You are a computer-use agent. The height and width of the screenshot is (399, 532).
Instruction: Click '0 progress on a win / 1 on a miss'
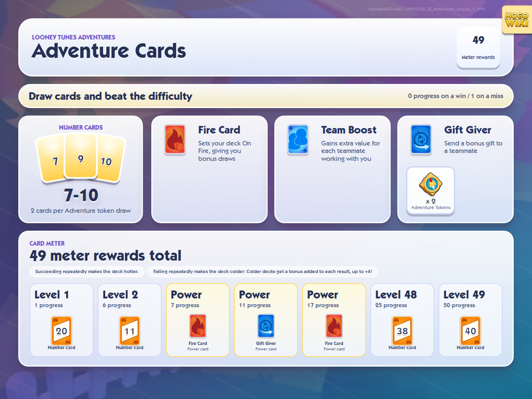tap(456, 96)
